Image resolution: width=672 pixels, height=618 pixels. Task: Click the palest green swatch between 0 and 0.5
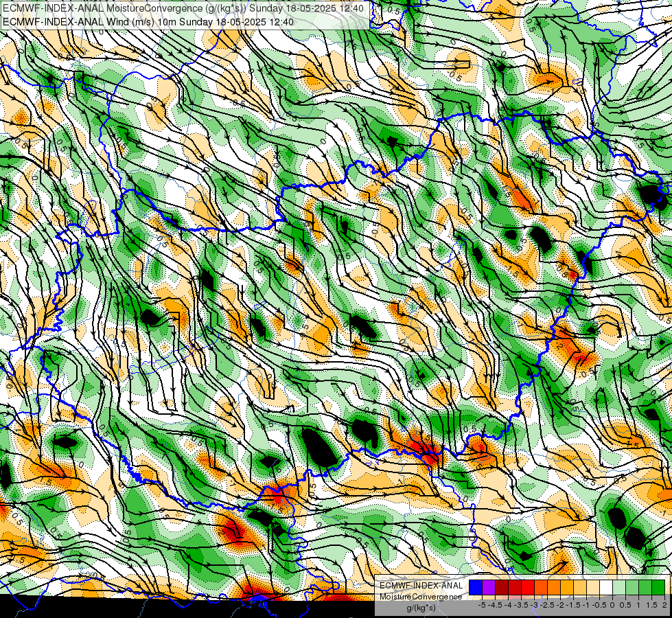coord(619,587)
